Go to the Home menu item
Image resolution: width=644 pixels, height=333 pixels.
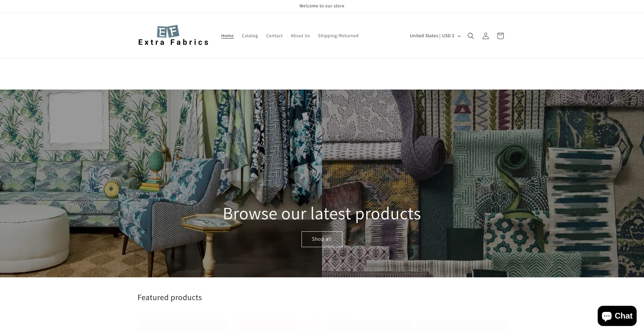tap(227, 36)
